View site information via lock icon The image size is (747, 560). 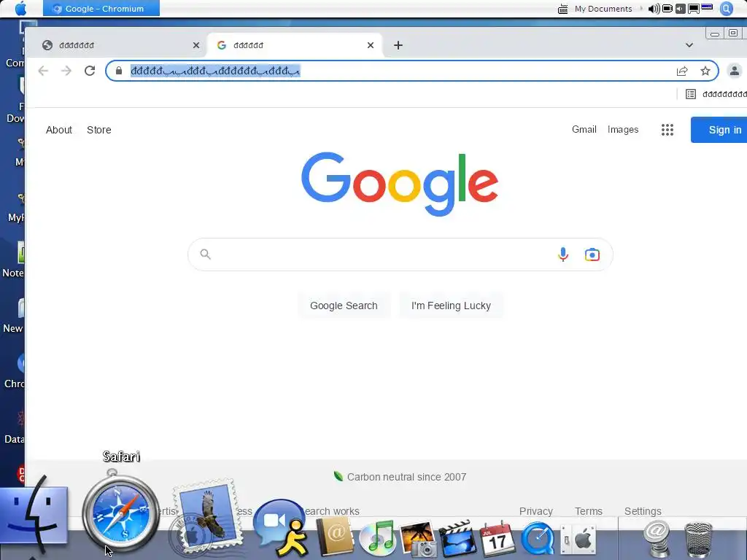click(x=119, y=71)
